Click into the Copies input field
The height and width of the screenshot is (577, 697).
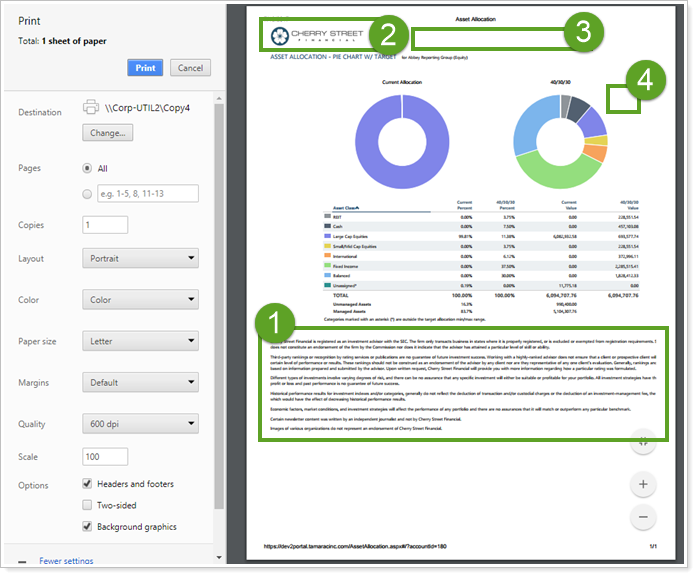click(105, 225)
